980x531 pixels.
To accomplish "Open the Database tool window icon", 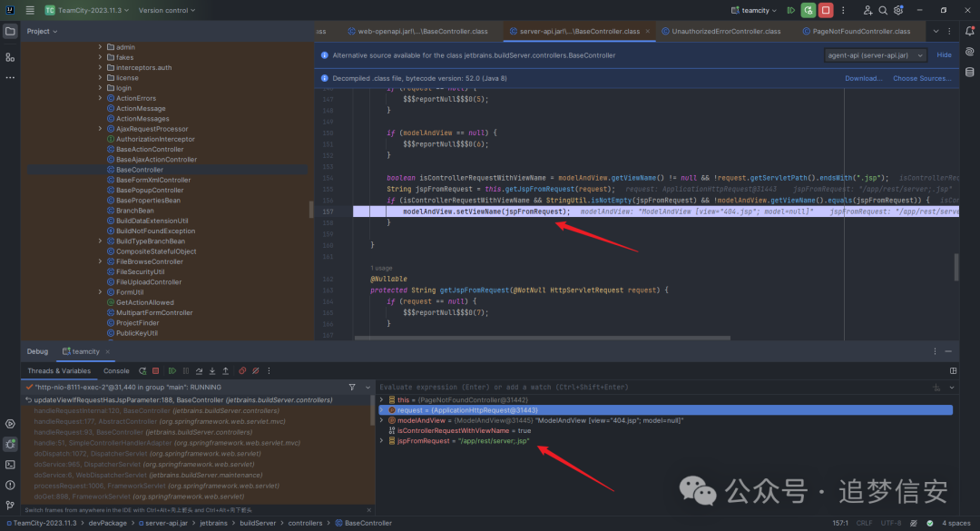I will point(969,73).
